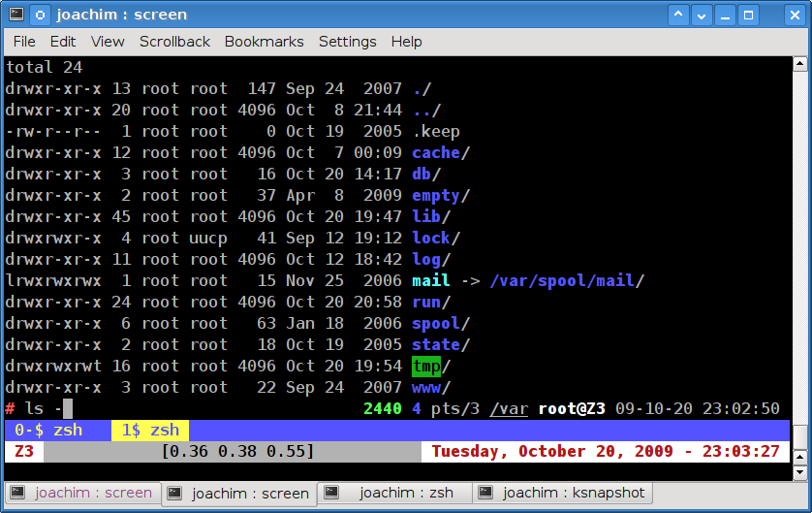Click scroll up arrow at top of scrollbar

coord(800,65)
